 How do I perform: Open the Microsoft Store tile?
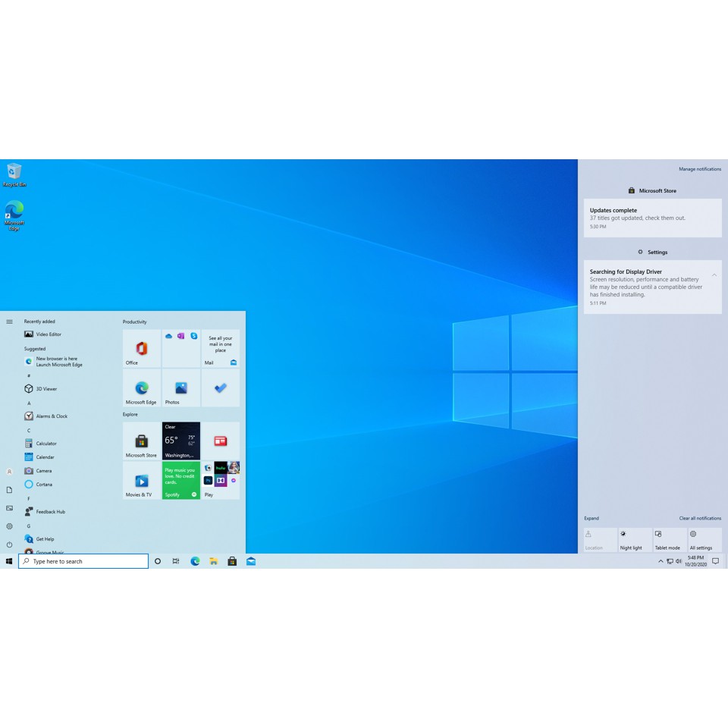[x=141, y=441]
